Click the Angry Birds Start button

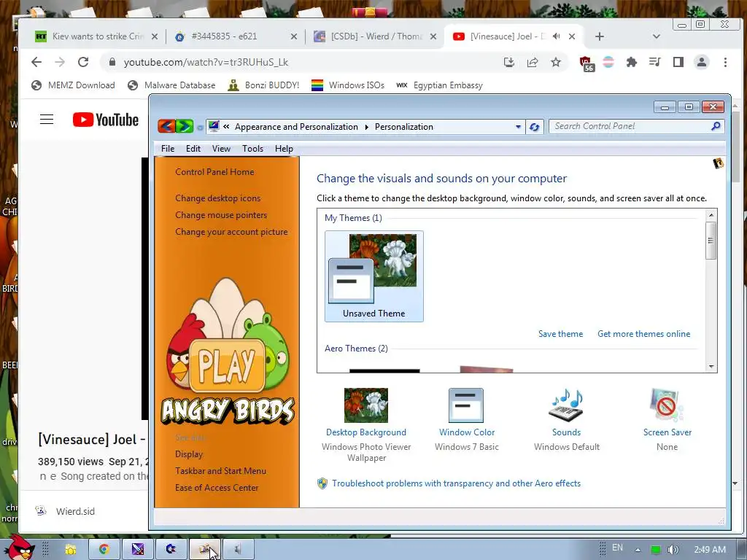click(18, 547)
